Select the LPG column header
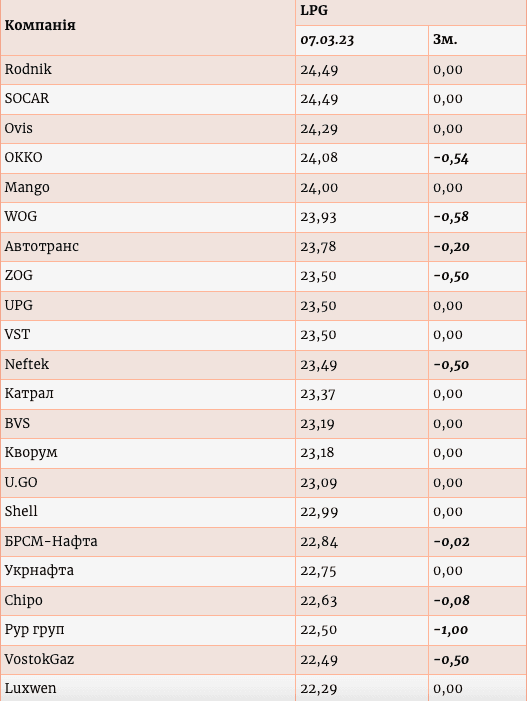The width and height of the screenshot is (527, 701). coord(314,10)
